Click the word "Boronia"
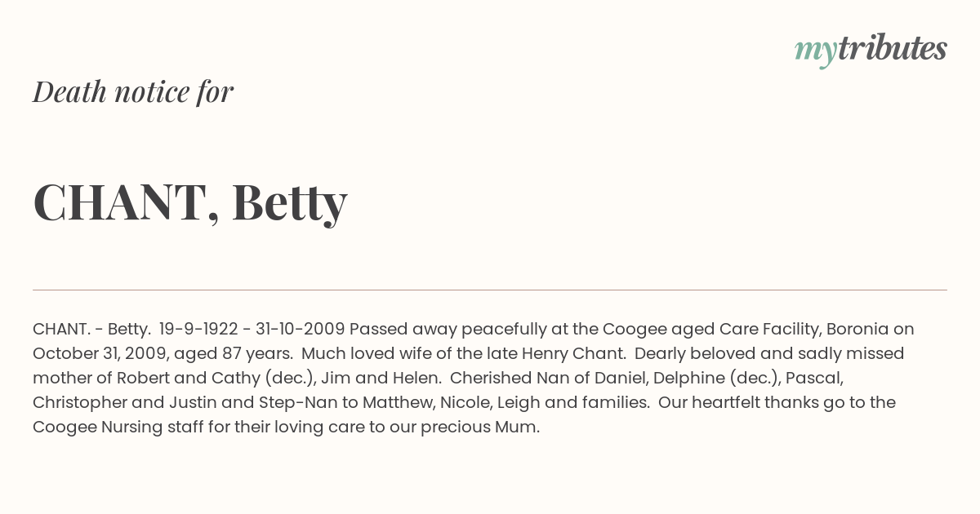 coord(857,329)
